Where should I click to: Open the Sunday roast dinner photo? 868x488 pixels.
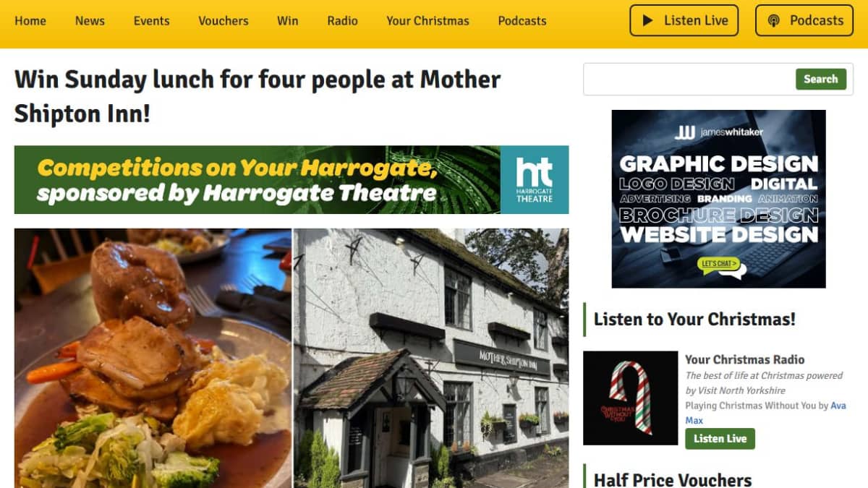(x=153, y=359)
